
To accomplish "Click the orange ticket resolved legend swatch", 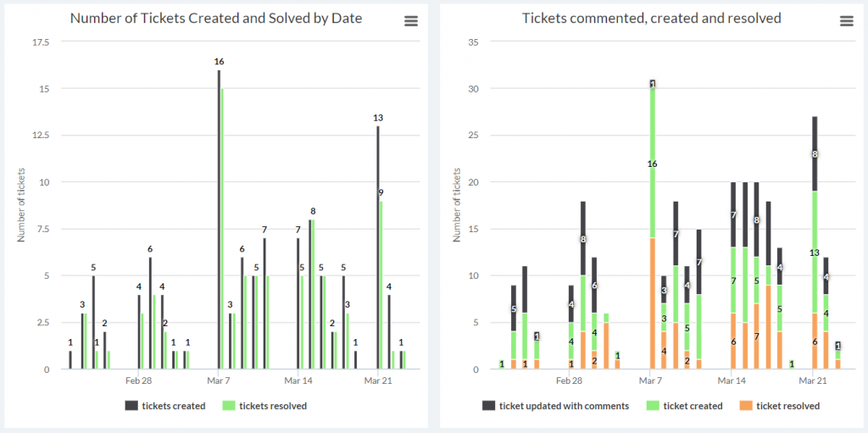I will click(745, 406).
